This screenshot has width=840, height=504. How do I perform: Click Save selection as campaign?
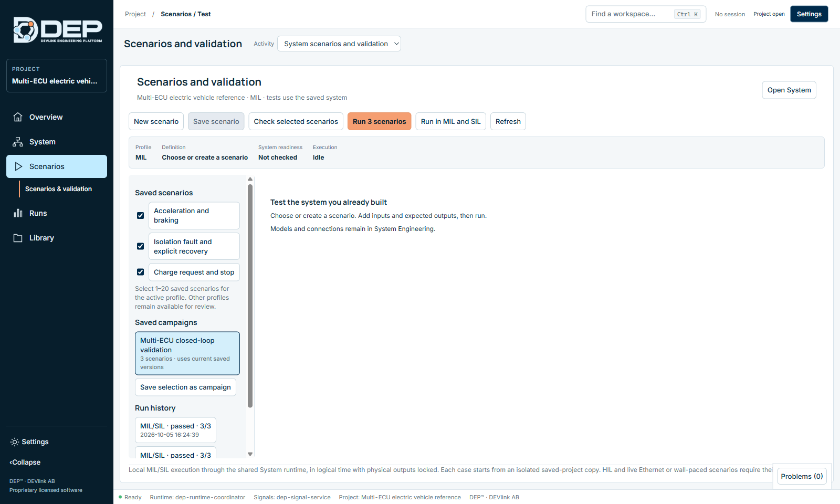tap(185, 387)
